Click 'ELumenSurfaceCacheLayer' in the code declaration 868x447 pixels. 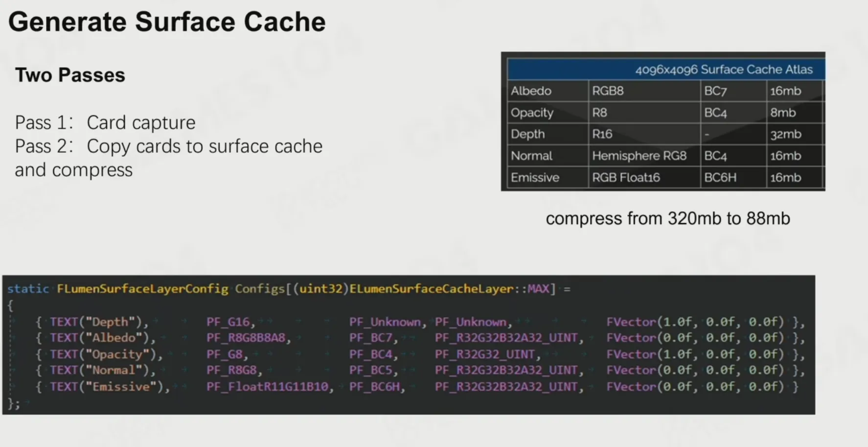pyautogui.click(x=431, y=289)
